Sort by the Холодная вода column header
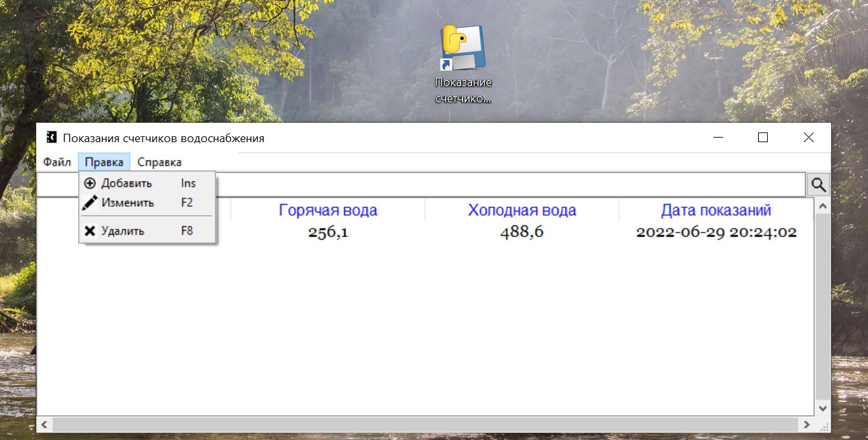 (x=522, y=210)
